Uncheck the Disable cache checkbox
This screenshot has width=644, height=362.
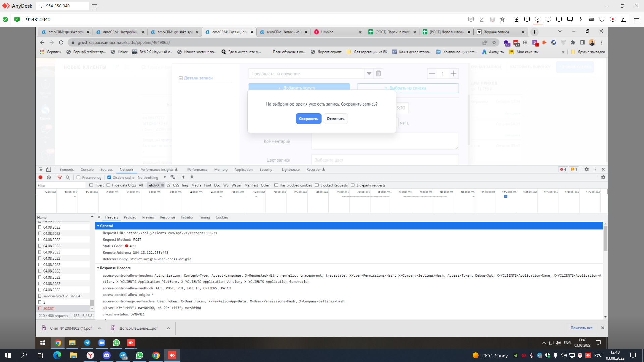coord(109,178)
